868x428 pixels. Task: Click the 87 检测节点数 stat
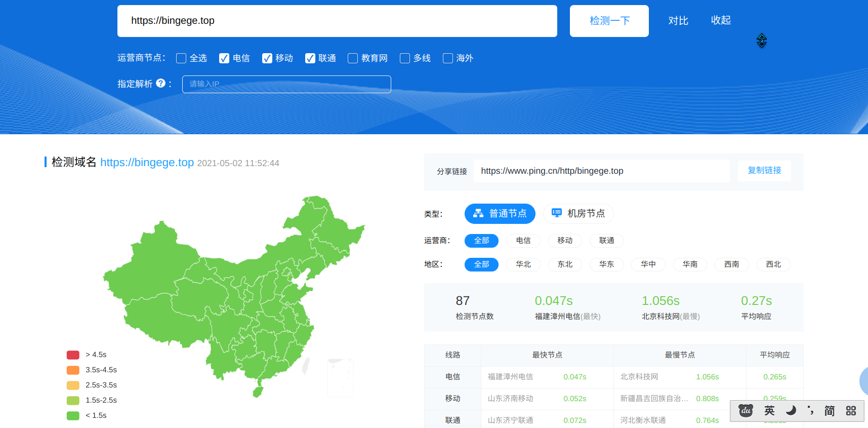[x=474, y=307]
